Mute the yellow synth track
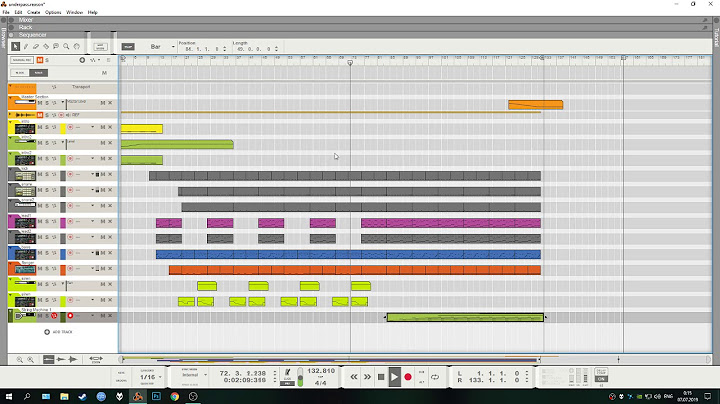Viewport: 720px width, 404px height. click(x=40, y=127)
